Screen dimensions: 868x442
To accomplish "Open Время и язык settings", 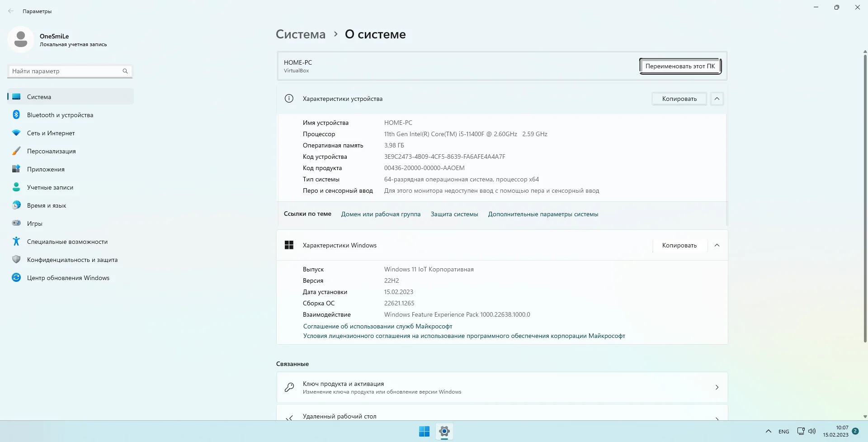I will [x=71, y=205].
